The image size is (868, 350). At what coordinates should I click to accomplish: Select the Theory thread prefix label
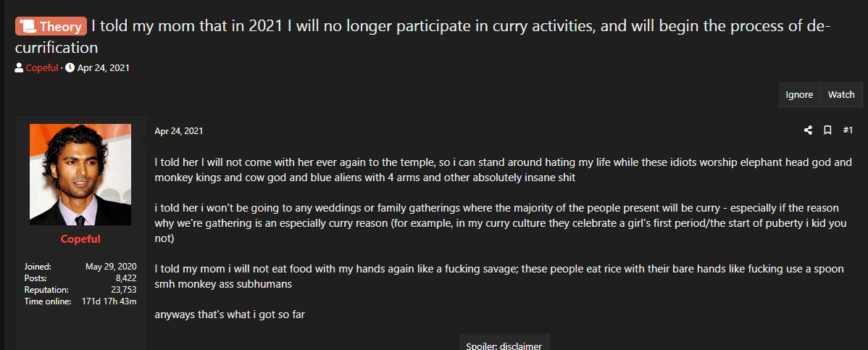pyautogui.click(x=51, y=27)
